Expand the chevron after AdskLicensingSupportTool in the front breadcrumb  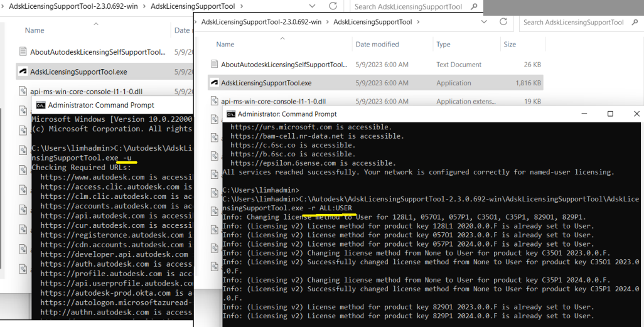tap(418, 22)
